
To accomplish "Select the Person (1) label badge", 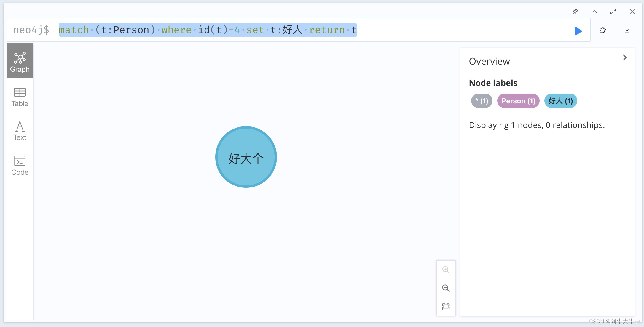I will [x=518, y=101].
